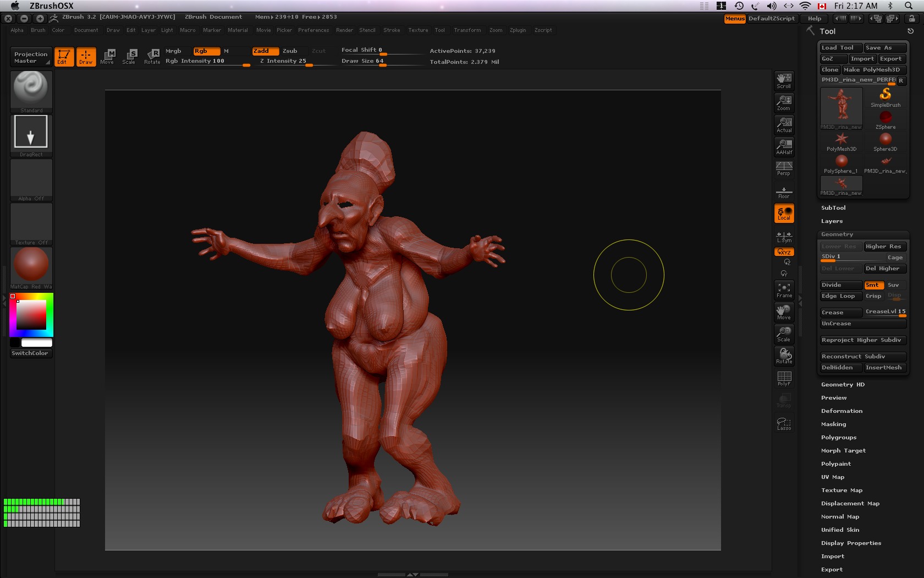Select the Move transform icon in top shelf
The width and height of the screenshot is (924, 578).
107,57
